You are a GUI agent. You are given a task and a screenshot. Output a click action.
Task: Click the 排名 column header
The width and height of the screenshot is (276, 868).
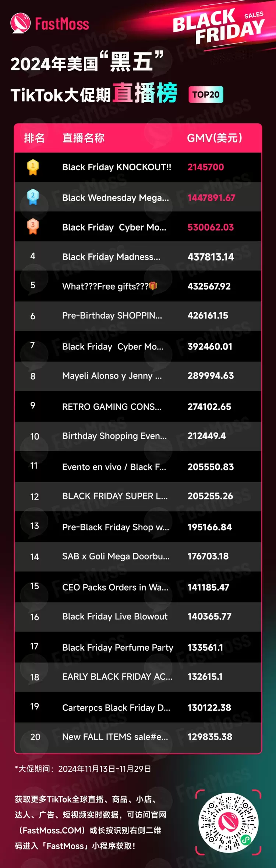coord(34,138)
